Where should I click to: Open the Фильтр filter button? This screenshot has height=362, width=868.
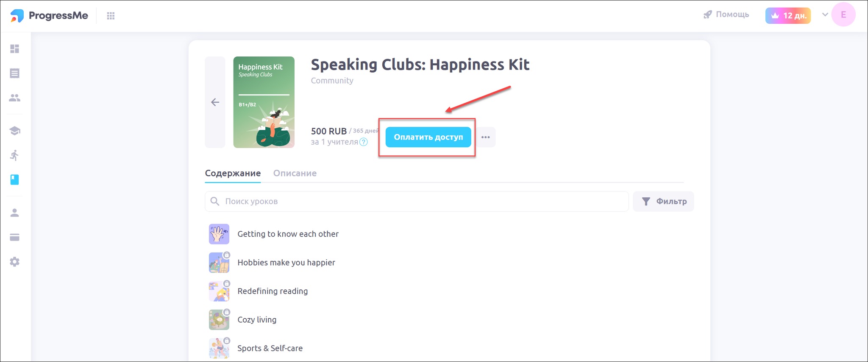click(663, 201)
